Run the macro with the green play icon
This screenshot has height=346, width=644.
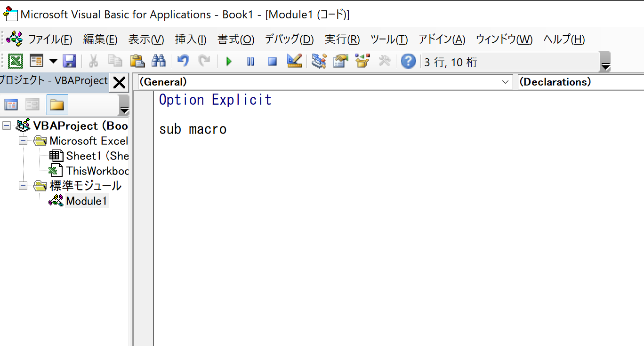coord(229,62)
